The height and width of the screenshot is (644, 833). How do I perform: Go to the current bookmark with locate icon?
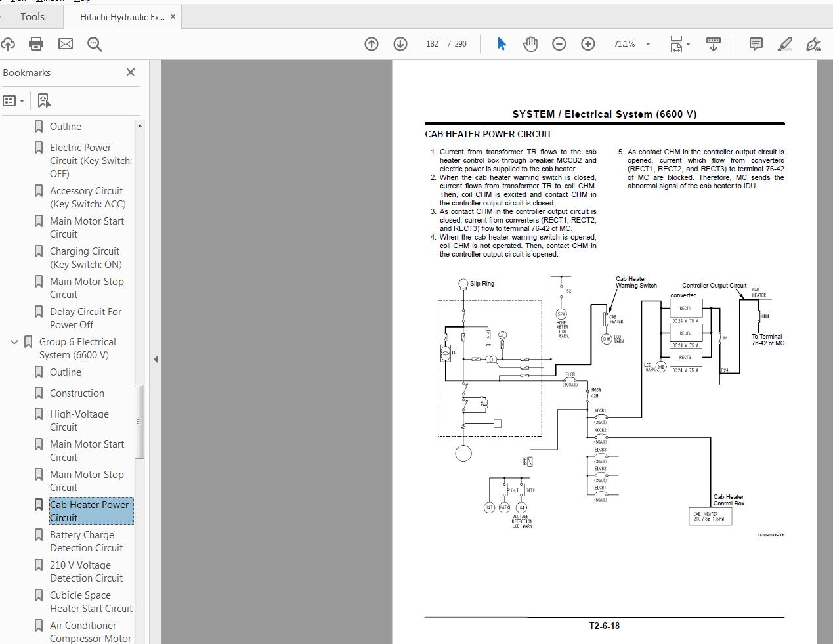(x=43, y=100)
